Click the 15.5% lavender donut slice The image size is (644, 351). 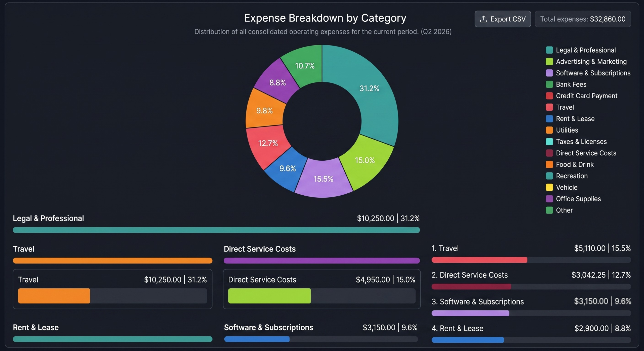[324, 179]
